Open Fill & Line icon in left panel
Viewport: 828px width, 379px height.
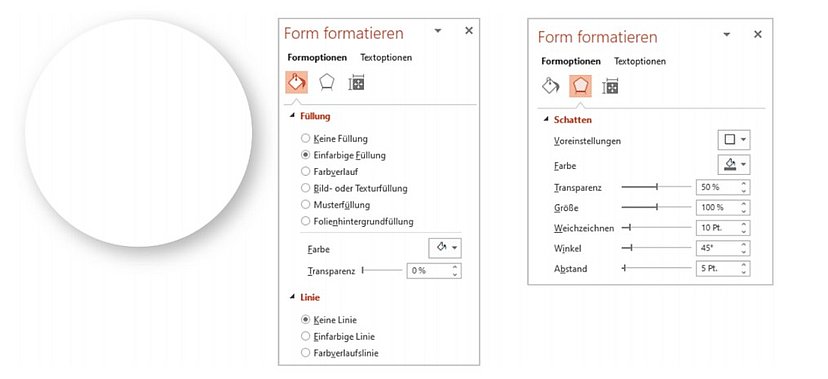click(x=296, y=83)
